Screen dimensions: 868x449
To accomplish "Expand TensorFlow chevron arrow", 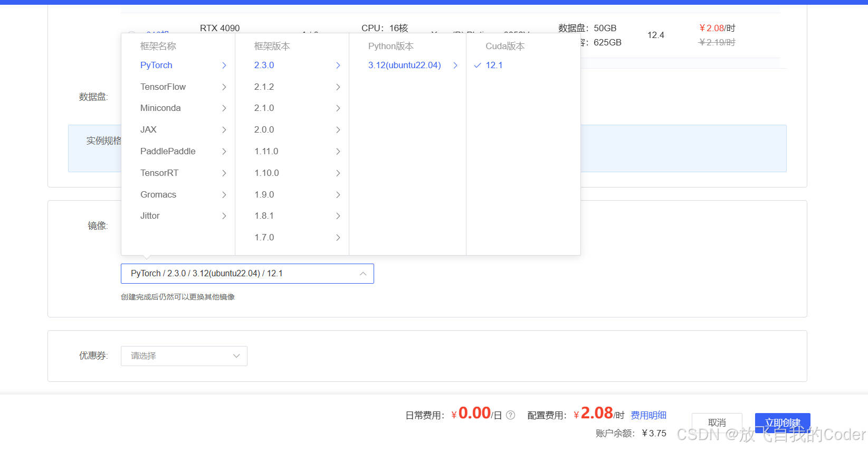I will 224,87.
